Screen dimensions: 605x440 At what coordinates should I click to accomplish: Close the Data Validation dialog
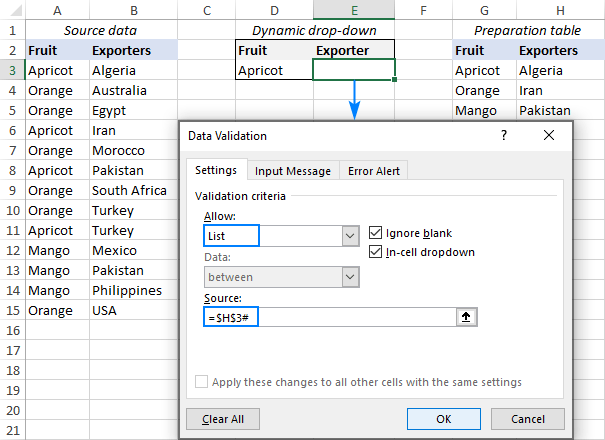(x=549, y=135)
